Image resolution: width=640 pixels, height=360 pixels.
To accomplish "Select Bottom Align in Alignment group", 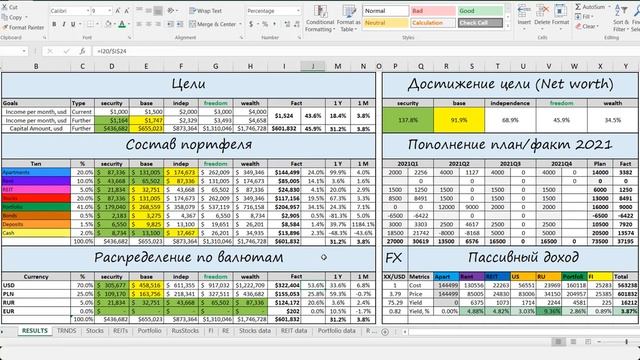I will point(158,11).
